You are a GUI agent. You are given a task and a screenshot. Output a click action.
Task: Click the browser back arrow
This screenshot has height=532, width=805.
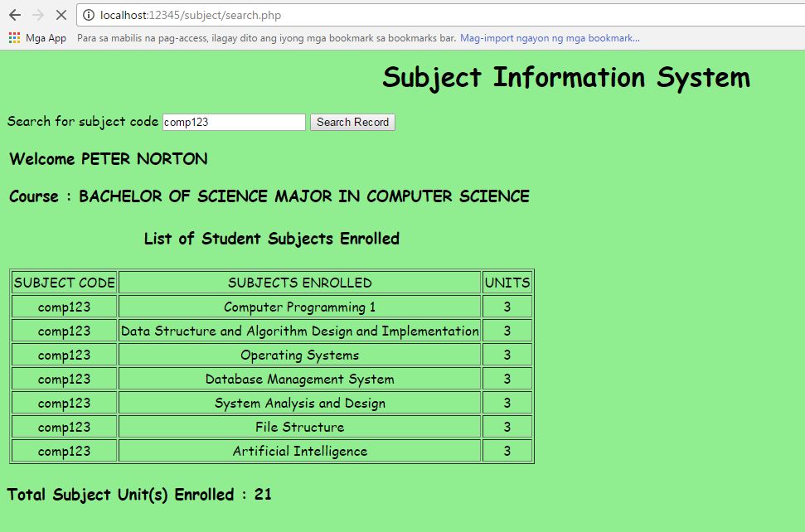pos(15,15)
